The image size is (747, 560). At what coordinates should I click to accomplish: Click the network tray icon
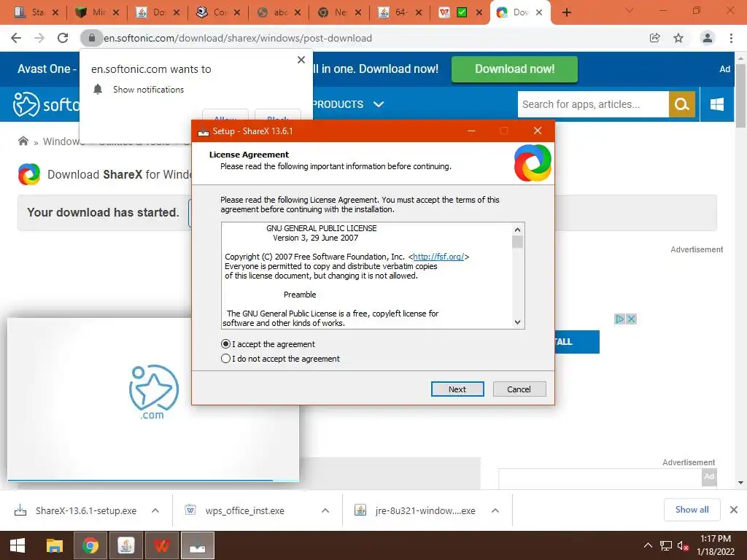coord(665,545)
